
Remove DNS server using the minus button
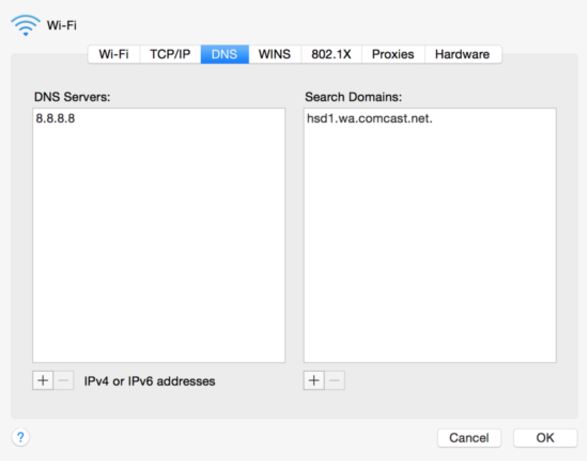pos(64,380)
